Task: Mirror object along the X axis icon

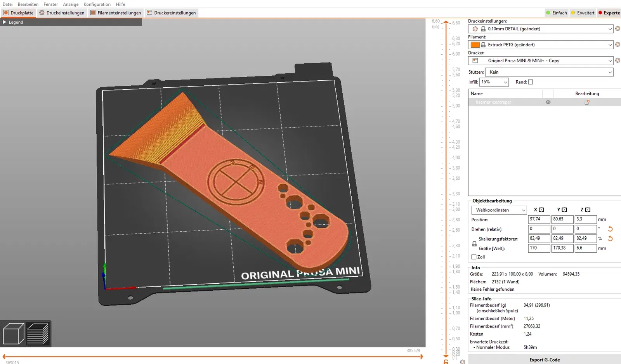Action: pos(541,210)
